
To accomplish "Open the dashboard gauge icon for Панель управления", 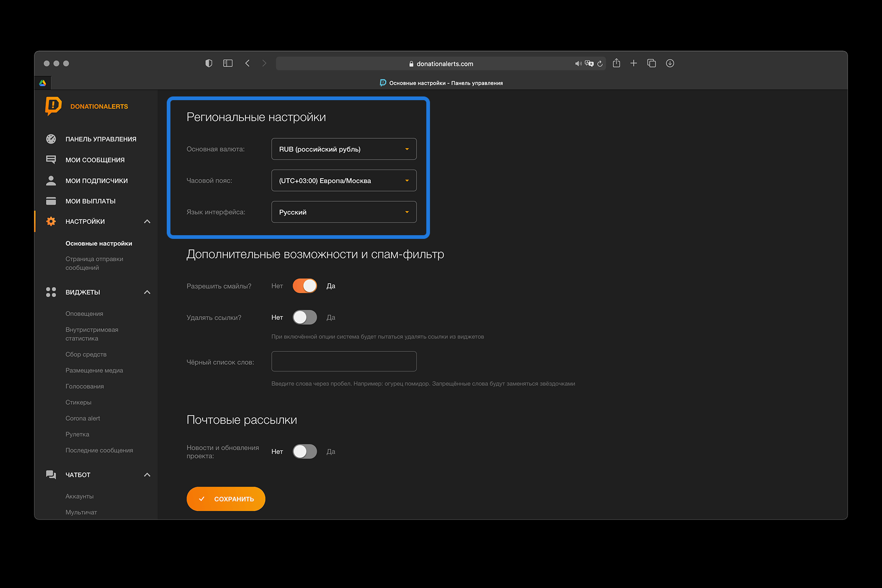I will coord(51,139).
